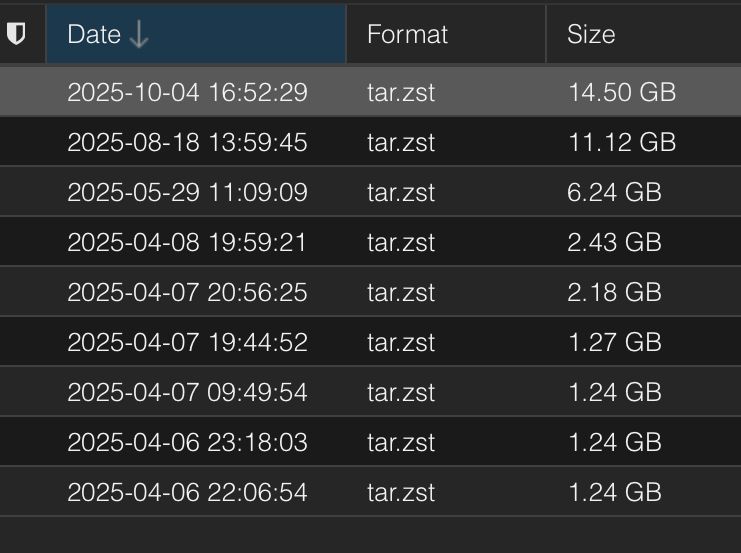The image size is (741, 553).
Task: Select backup dated 2025-04-08 19:59:21
Action: click(187, 242)
